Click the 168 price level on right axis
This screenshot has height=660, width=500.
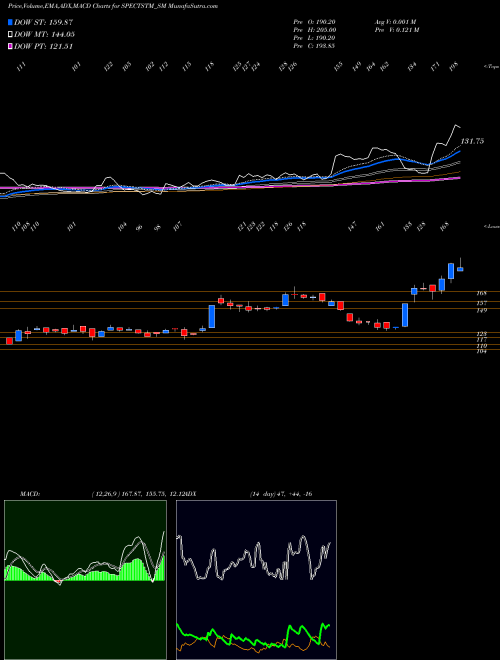click(482, 293)
